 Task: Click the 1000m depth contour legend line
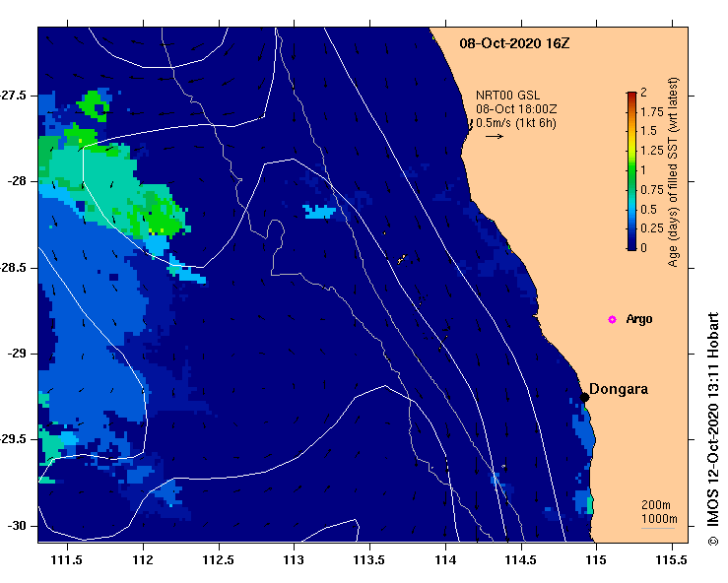point(658,528)
